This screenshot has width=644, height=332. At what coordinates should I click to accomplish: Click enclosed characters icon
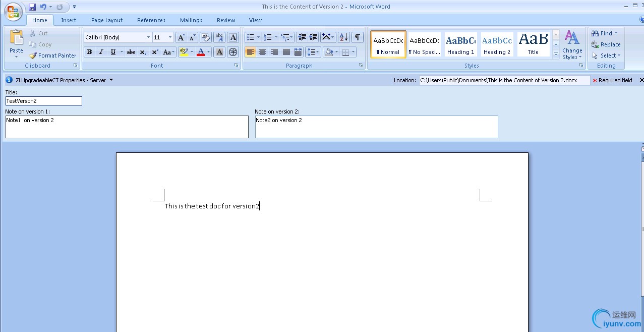(233, 52)
